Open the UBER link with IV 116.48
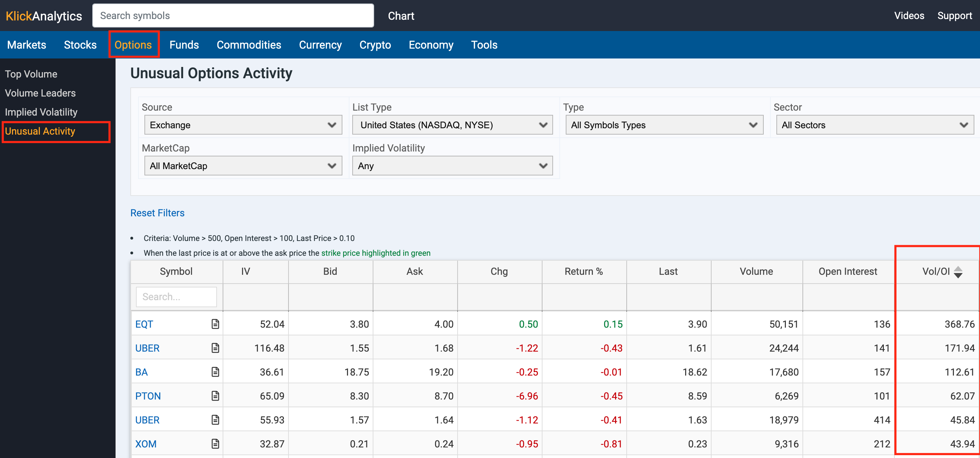980x458 pixels. 147,348
